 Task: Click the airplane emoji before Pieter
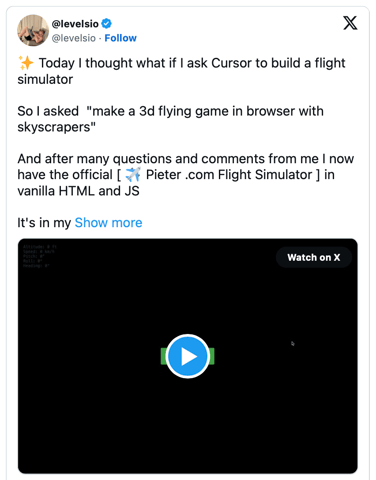(133, 174)
